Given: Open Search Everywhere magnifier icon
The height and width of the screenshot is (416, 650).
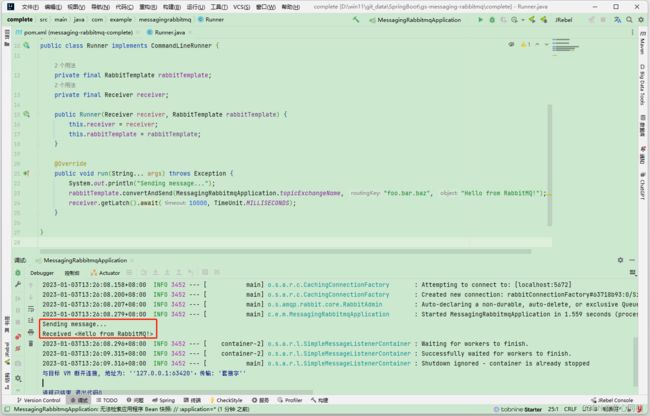Looking at the screenshot, I should [x=629, y=19].
